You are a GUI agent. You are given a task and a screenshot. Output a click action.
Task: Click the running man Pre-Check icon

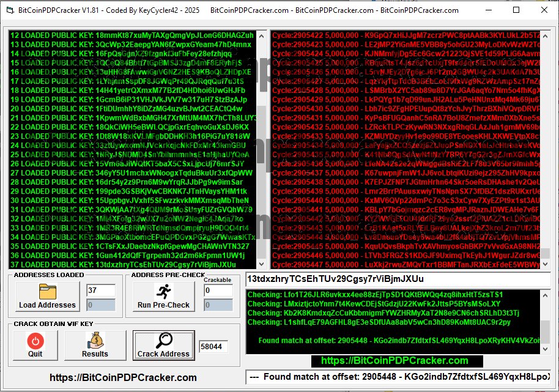163,291
